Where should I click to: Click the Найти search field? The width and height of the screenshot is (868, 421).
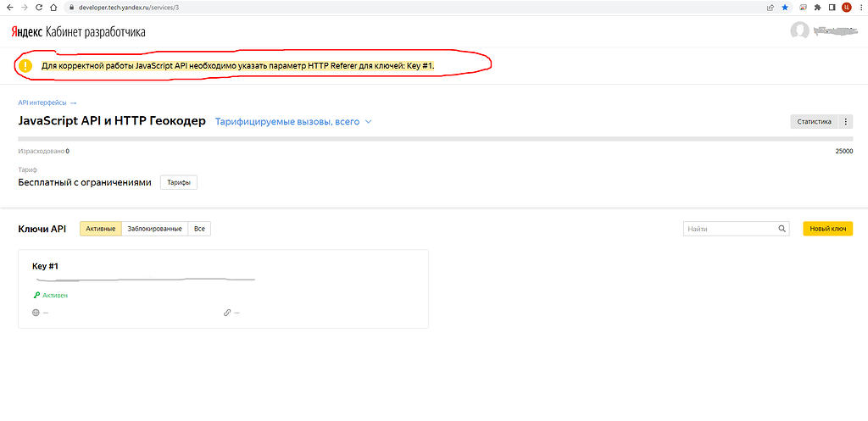click(729, 229)
